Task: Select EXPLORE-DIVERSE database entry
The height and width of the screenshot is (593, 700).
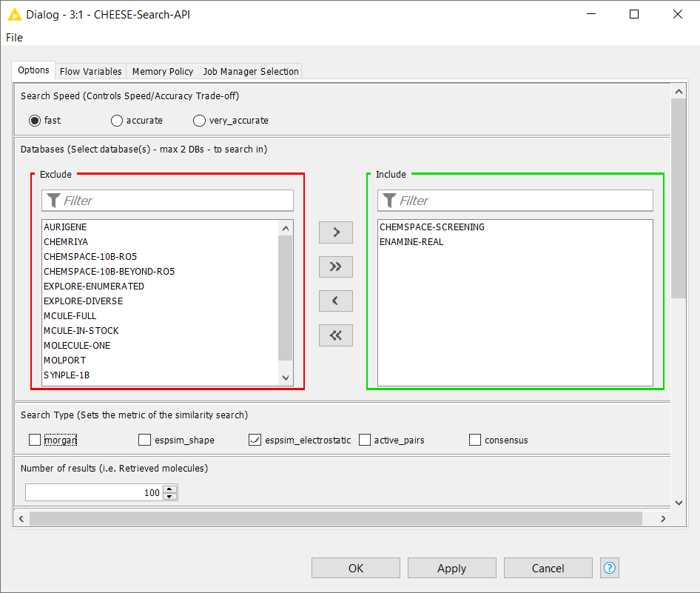Action: [x=161, y=301]
